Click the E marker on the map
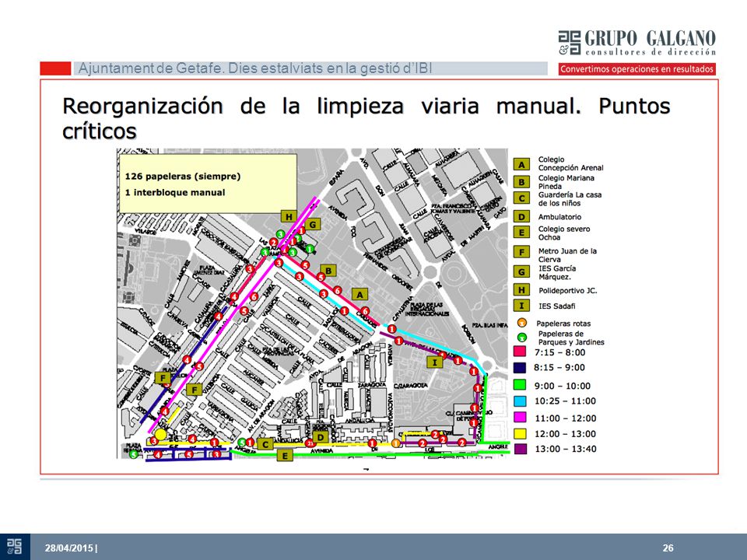Viewport: 747px width, 560px height. click(285, 457)
